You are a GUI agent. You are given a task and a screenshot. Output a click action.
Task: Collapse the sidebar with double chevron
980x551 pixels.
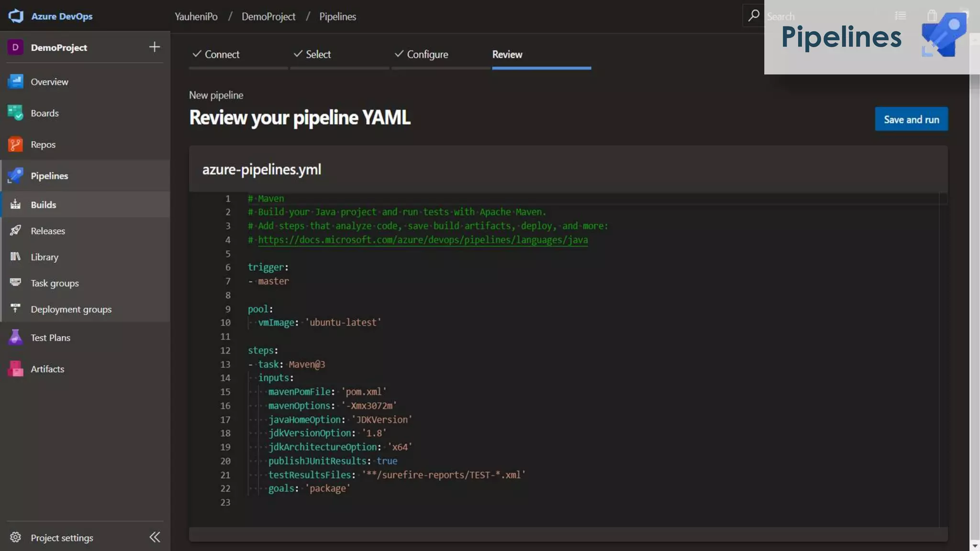[x=155, y=537]
